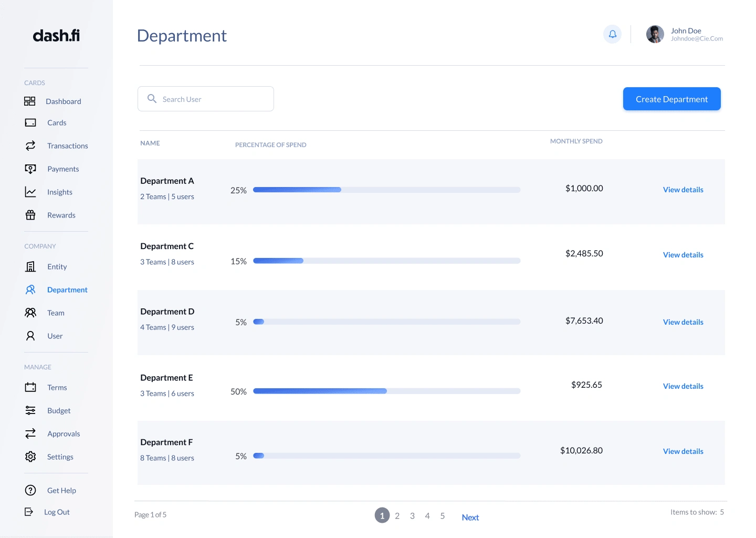Go to page 2
This screenshot has height=538, width=756.
(x=397, y=516)
